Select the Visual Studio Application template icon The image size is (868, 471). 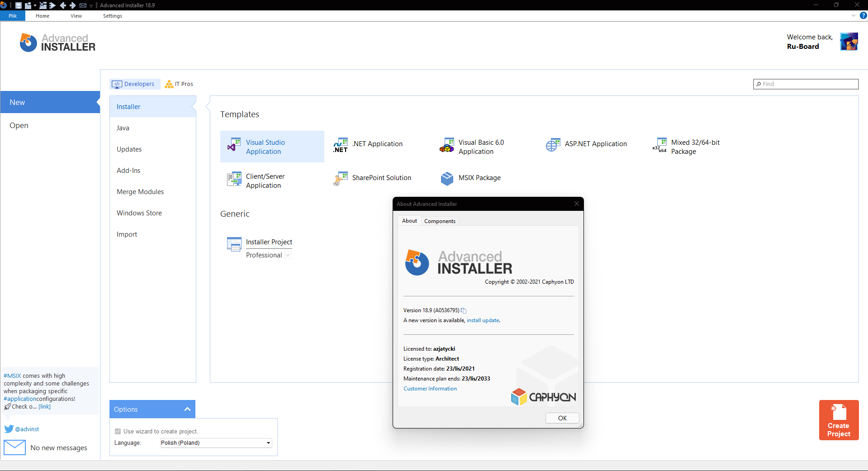pos(234,145)
